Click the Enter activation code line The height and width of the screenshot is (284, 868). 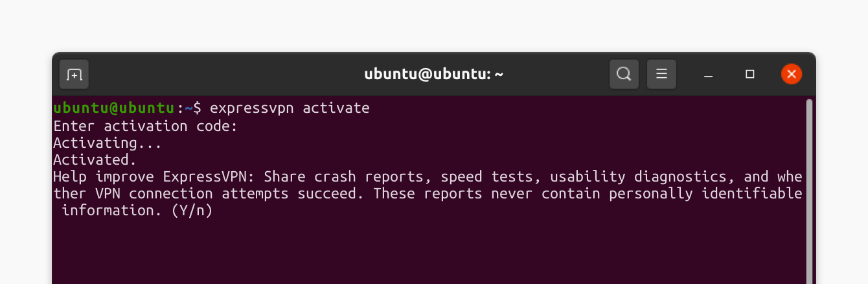point(146,125)
